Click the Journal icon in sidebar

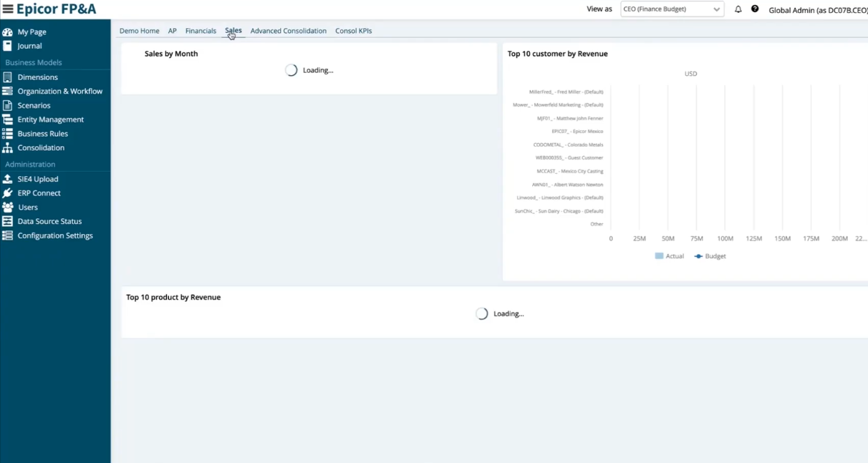pyautogui.click(x=7, y=46)
